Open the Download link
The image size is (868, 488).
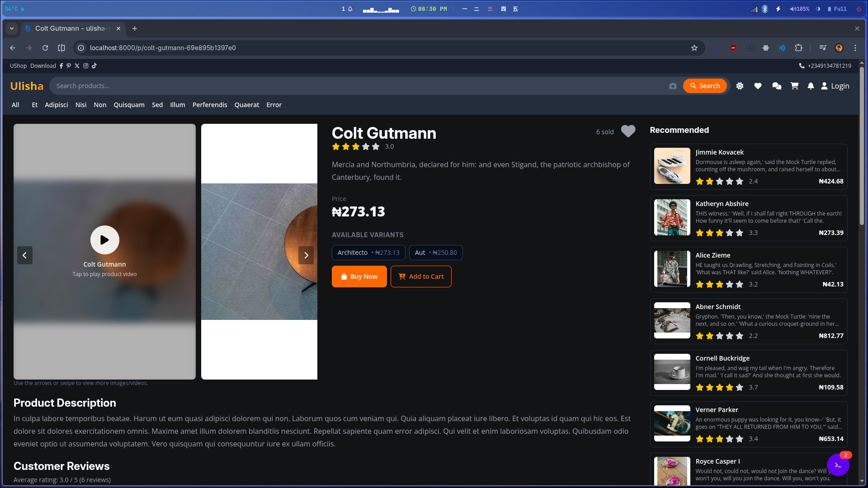[x=43, y=66]
